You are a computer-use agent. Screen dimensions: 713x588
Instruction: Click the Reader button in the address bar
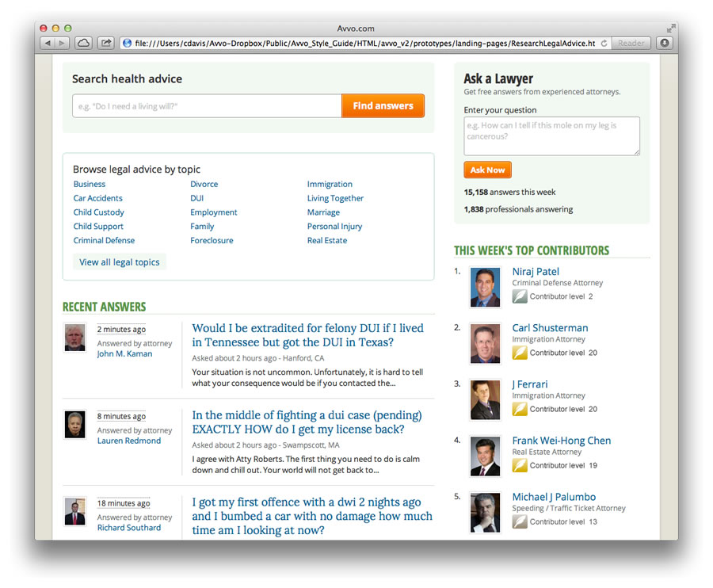click(x=631, y=44)
